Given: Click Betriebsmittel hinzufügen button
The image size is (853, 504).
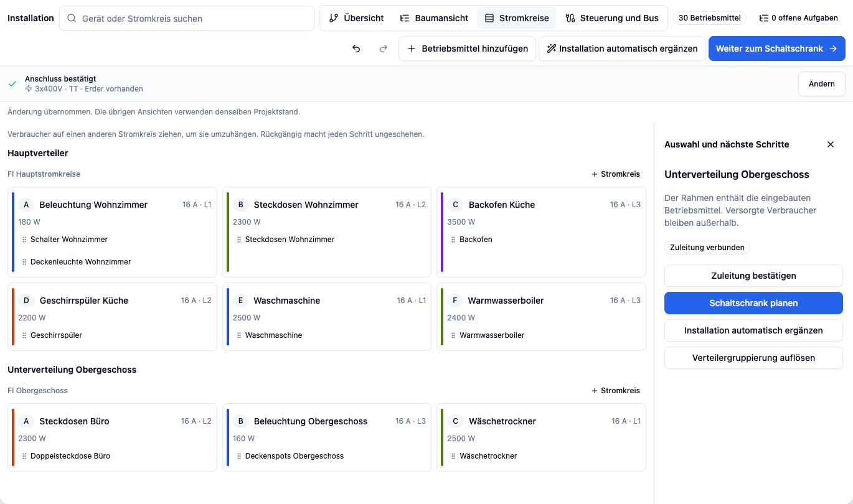Looking at the screenshot, I should point(467,49).
